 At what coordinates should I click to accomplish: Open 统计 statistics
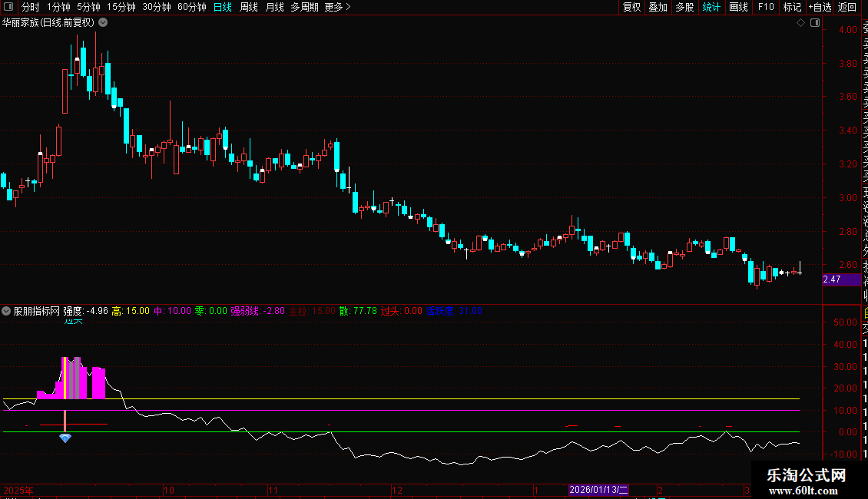[x=711, y=7]
